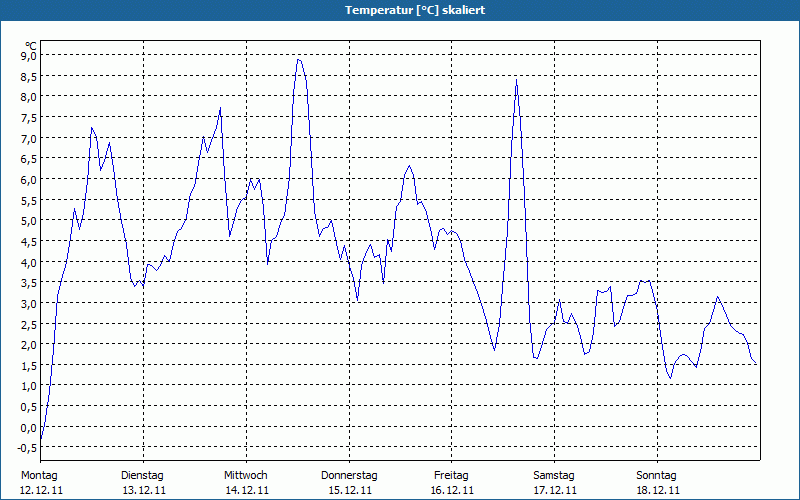
Task: Click the date label 15.12.11
Action: coord(350,490)
